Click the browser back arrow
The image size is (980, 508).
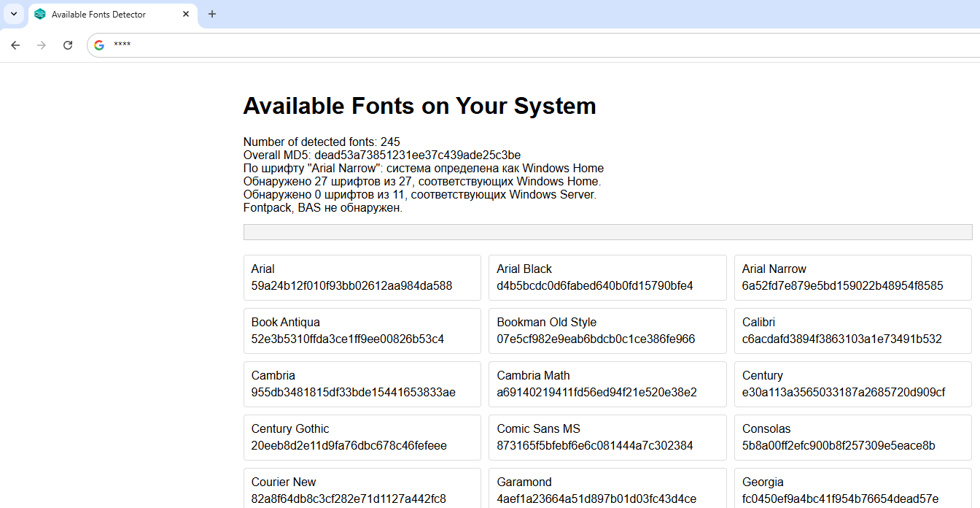click(15, 45)
